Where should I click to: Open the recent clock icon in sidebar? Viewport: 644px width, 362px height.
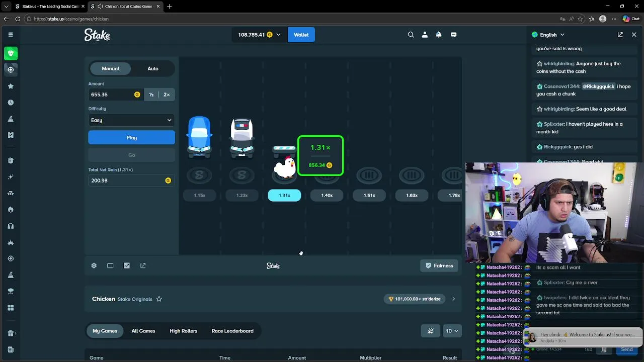[11, 103]
